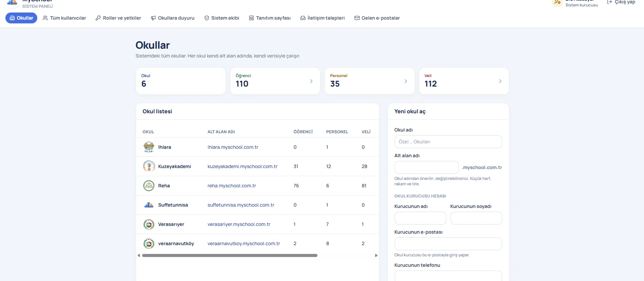Viewport: 644px width, 281px height.
Task: Select the Verasarıyer school name
Action: point(171,224)
